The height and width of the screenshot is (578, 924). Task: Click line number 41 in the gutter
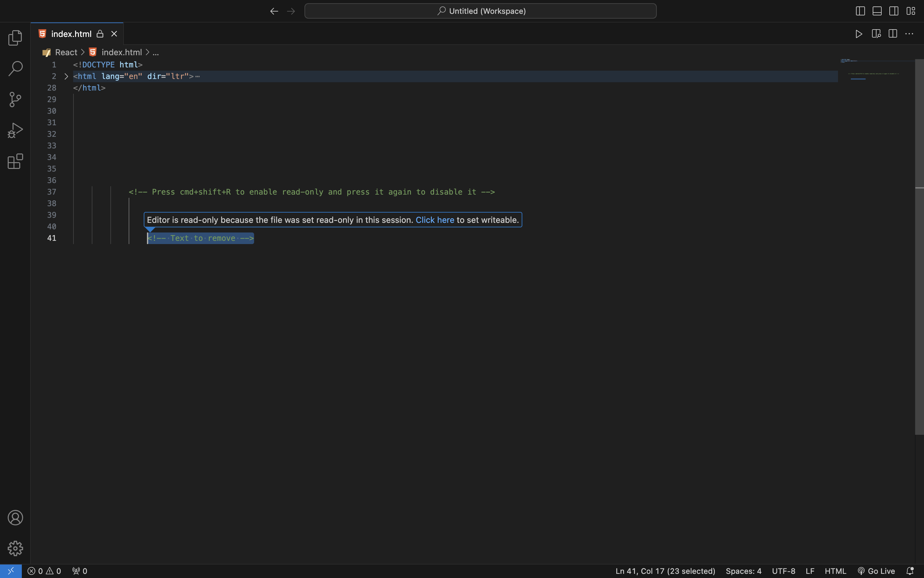(x=52, y=238)
